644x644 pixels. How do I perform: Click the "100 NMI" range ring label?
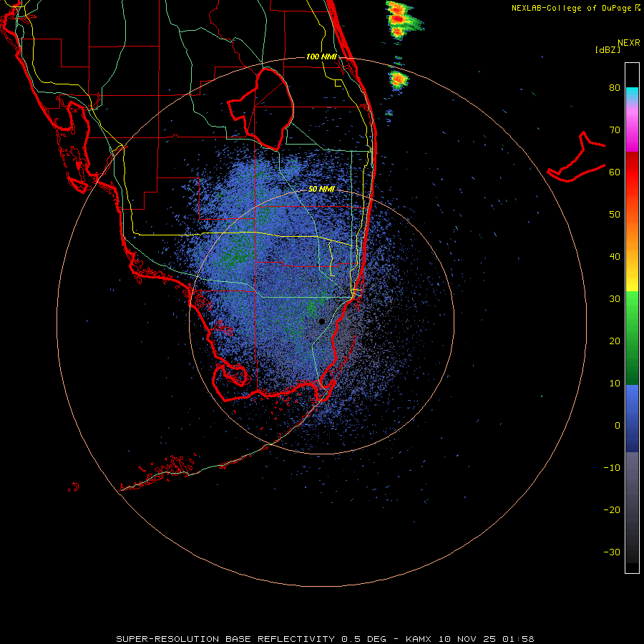click(321, 57)
